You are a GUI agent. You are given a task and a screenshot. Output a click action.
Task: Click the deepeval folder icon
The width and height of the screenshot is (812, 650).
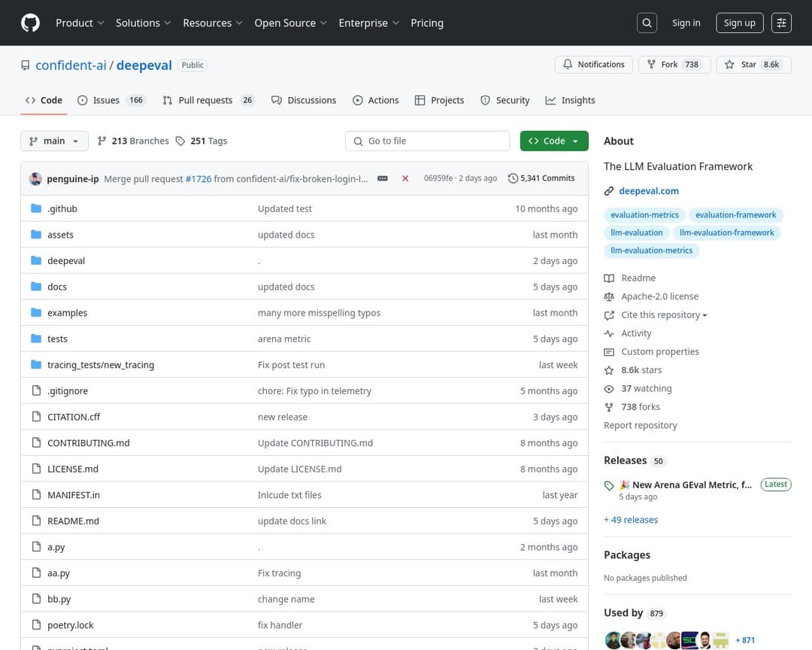pos(36,260)
